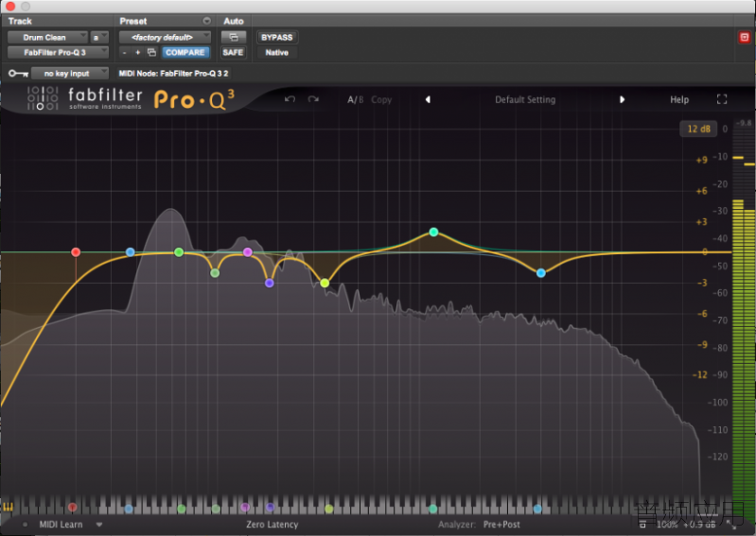Open the factory default preset dropdown
Screen dimensions: 756x536
pyautogui.click(x=165, y=37)
